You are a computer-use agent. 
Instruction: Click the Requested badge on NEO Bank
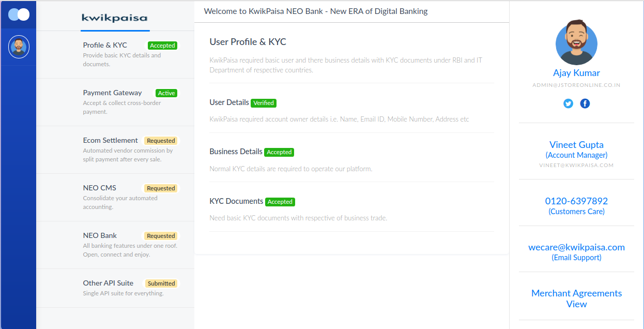[161, 236]
